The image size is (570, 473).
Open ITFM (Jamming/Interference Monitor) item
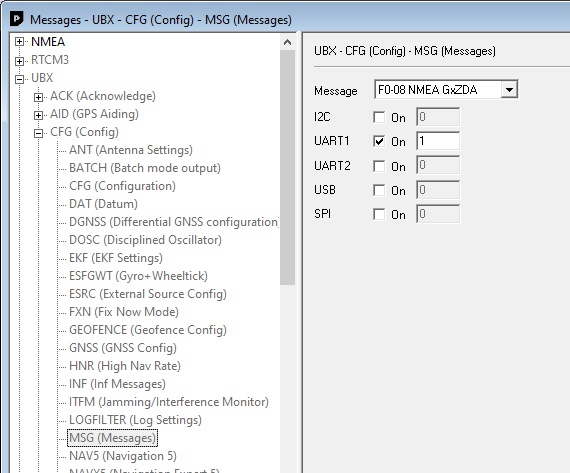[169, 402]
